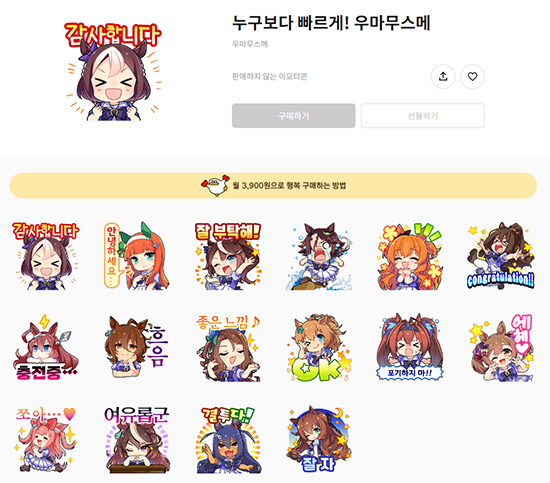Select the 감사합니다 sticker in grid
The image size is (550, 483).
pyautogui.click(x=46, y=256)
